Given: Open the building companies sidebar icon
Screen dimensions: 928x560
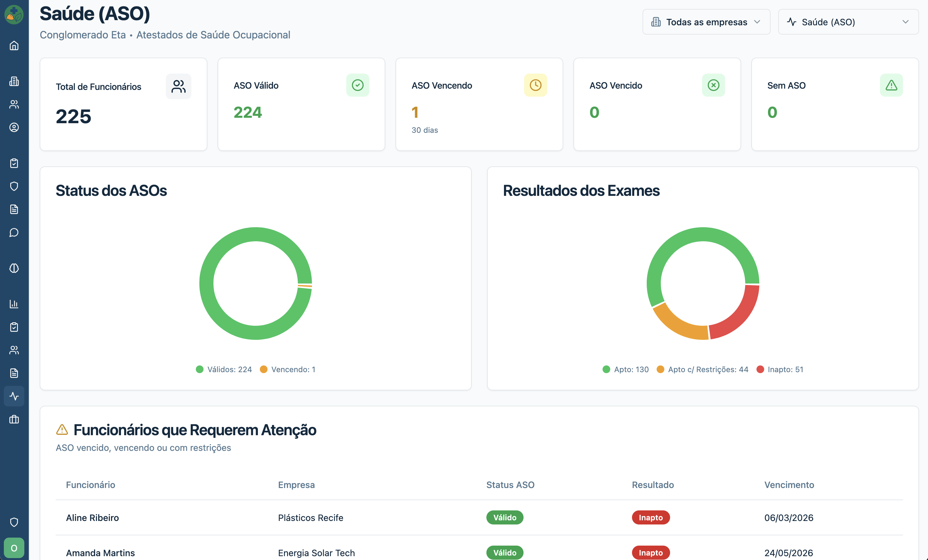Looking at the screenshot, I should tap(14, 81).
